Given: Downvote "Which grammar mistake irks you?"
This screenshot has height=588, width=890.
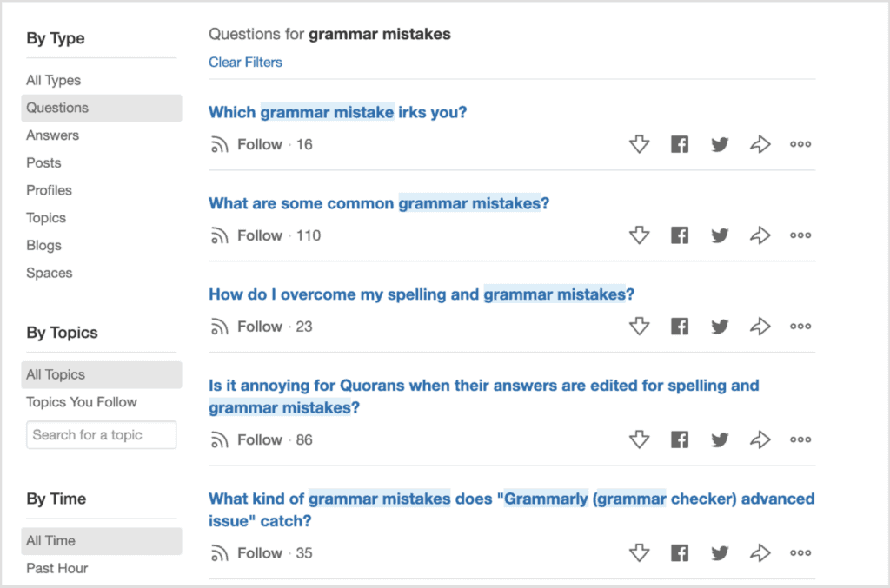Looking at the screenshot, I should pyautogui.click(x=639, y=144).
